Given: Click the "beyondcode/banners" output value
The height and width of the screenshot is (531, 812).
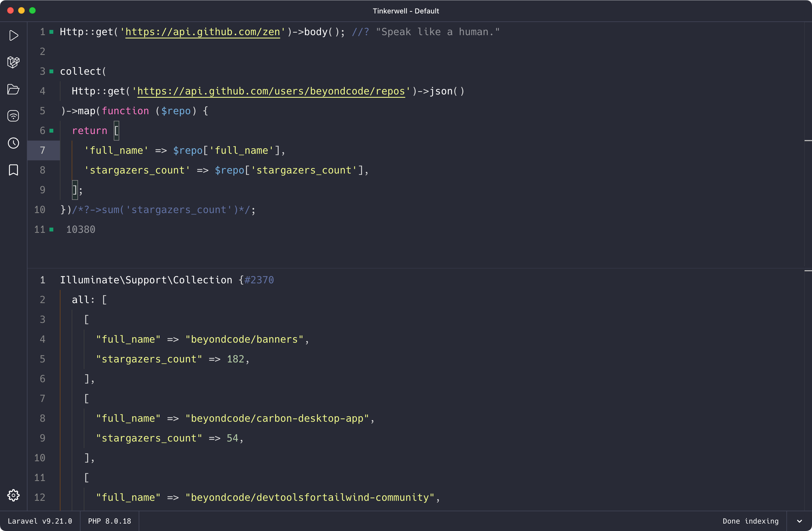Looking at the screenshot, I should tap(244, 339).
